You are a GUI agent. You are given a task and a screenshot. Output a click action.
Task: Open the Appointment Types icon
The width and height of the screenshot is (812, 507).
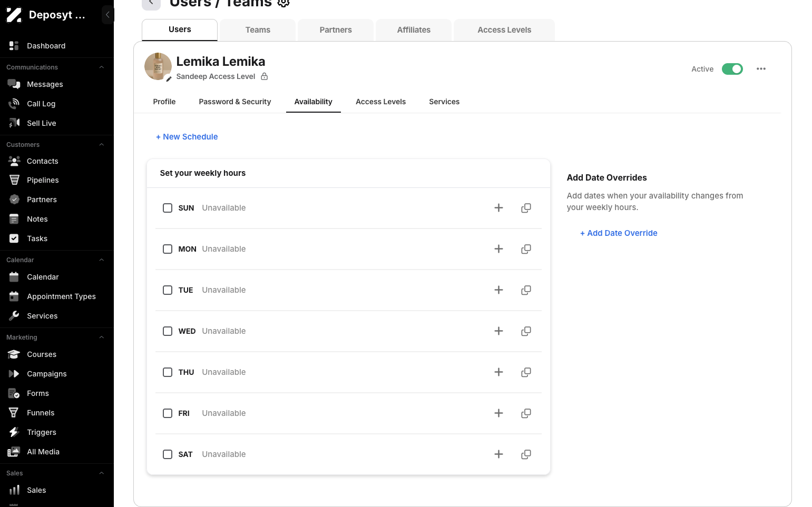click(14, 296)
